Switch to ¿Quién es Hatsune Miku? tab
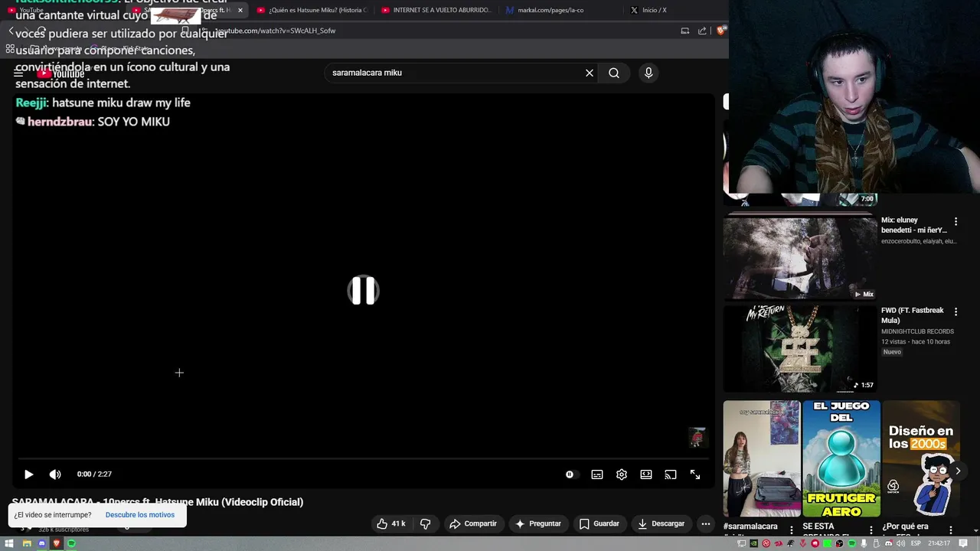Image resolution: width=980 pixels, height=551 pixels. point(312,10)
